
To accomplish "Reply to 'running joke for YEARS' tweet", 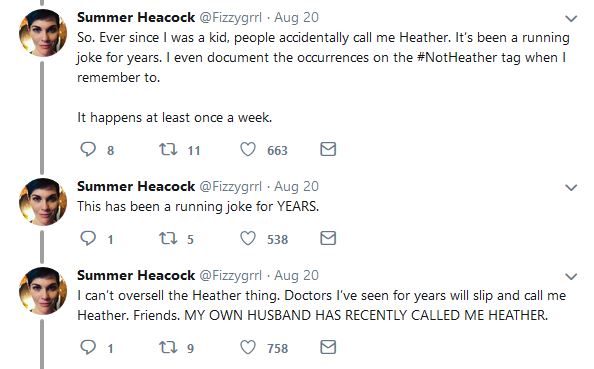I will click(x=88, y=238).
